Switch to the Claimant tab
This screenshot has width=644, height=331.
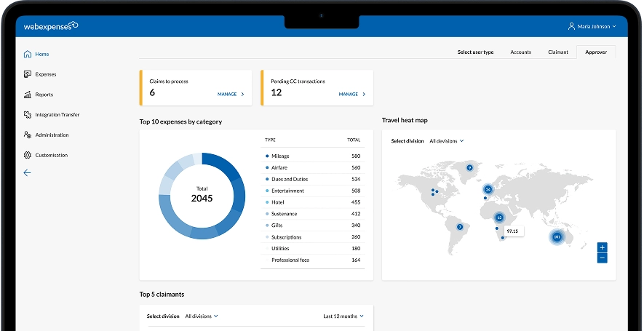[x=558, y=52]
